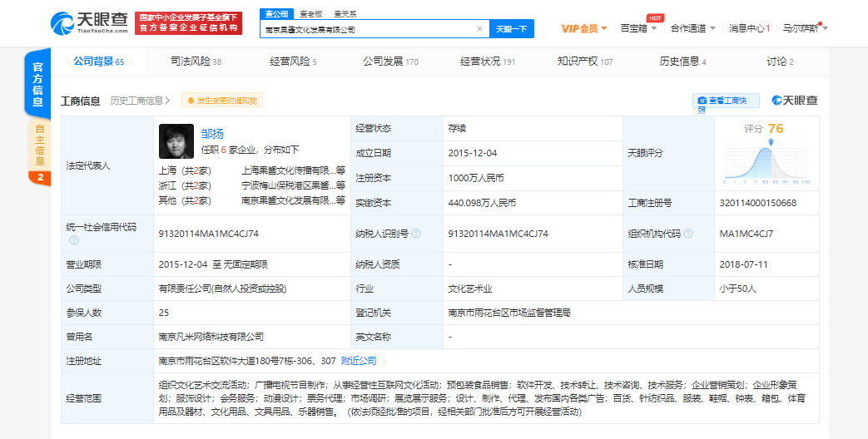The image size is (868, 439).
Task: Clear the search box with X icon
Action: coord(479,29)
